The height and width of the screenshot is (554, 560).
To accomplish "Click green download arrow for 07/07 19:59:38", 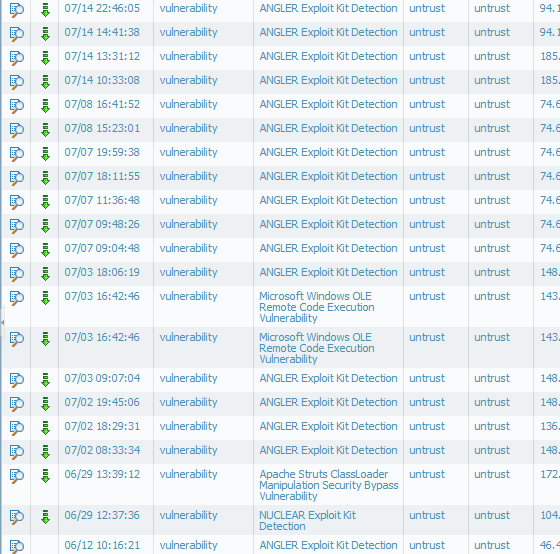I will coord(45,154).
